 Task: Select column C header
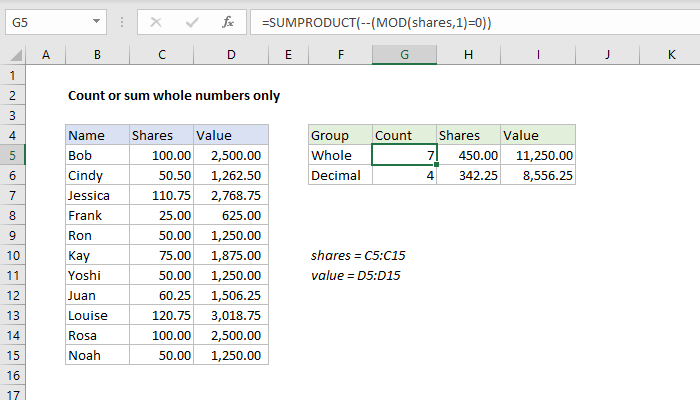coord(160,55)
